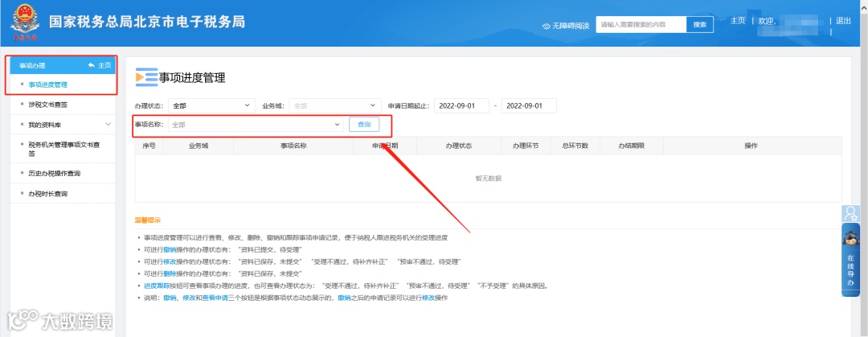This screenshot has height=337, width=868.
Task: Open the 事项名称 dropdown
Action: [256, 125]
